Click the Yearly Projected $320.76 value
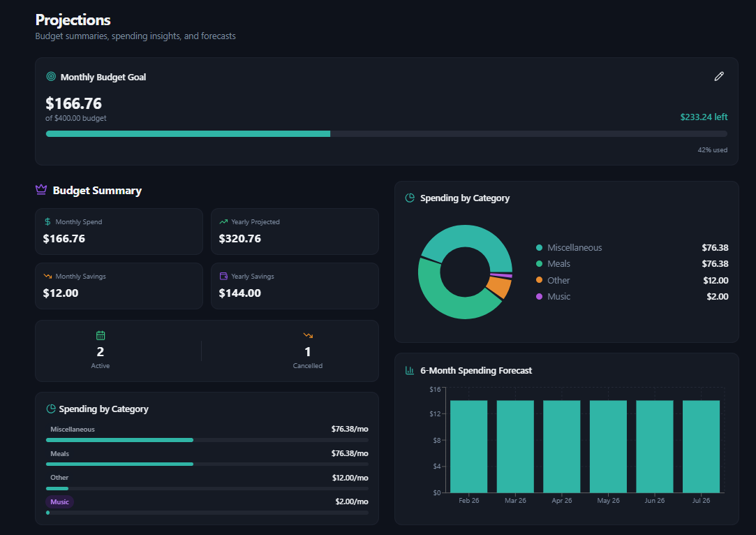Viewport: 756px width, 535px height. coord(239,239)
